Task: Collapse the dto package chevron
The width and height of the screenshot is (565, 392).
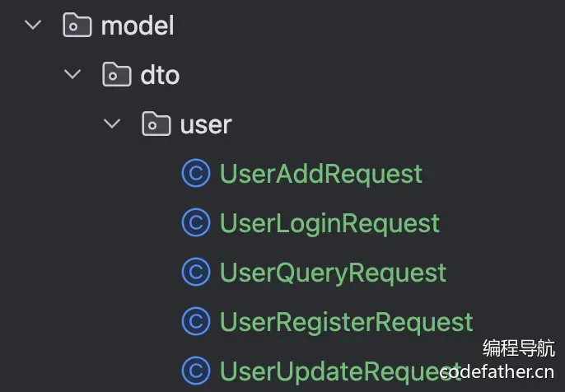Action: click(72, 74)
